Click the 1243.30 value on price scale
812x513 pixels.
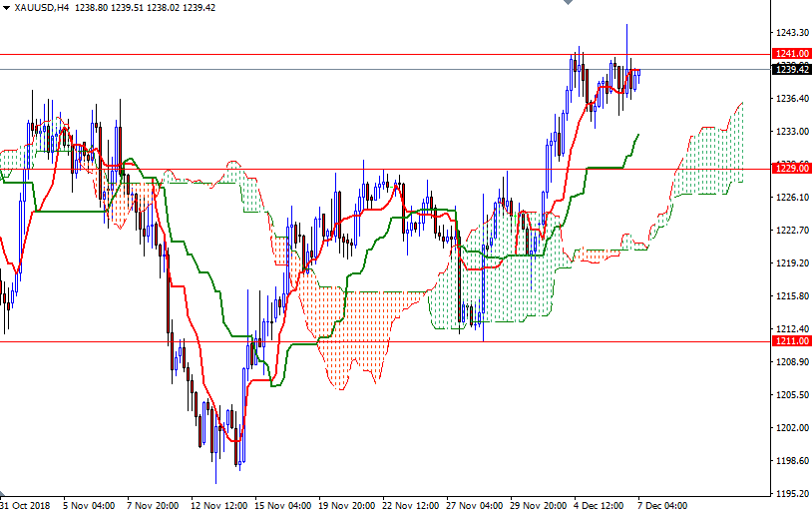click(x=790, y=32)
